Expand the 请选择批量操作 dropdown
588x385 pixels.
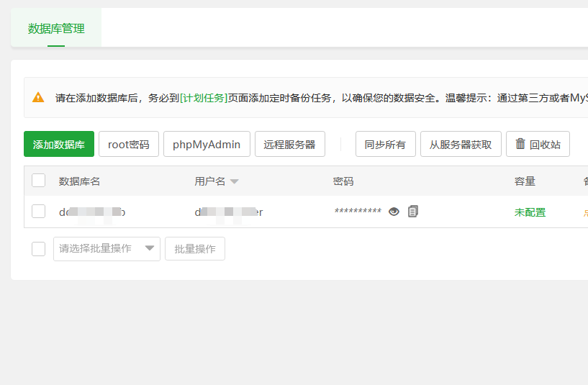coord(107,249)
